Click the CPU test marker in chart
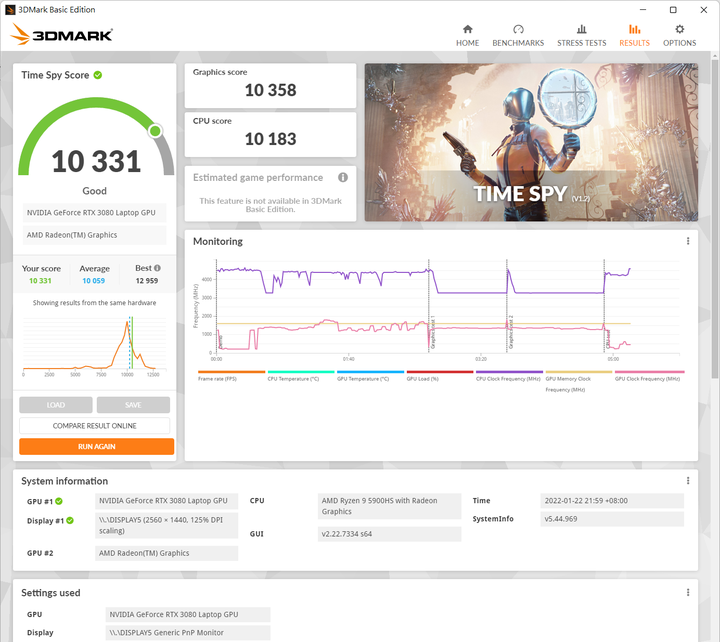The height and width of the screenshot is (642, 720). pos(608,340)
